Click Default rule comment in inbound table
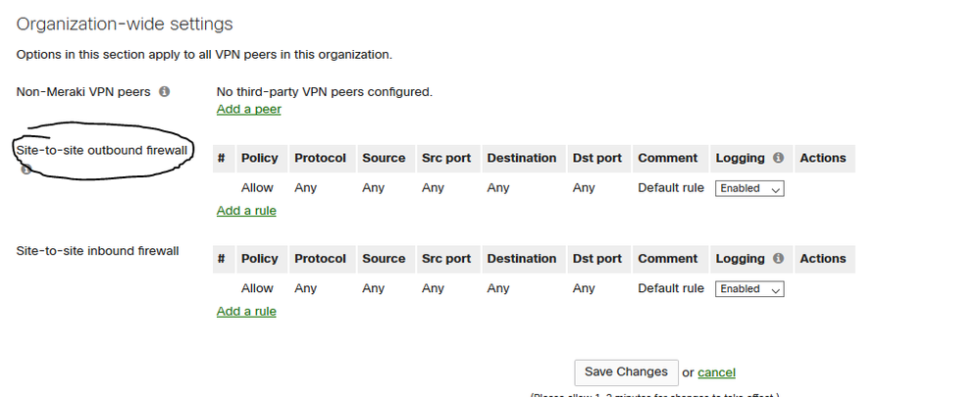 (670, 288)
